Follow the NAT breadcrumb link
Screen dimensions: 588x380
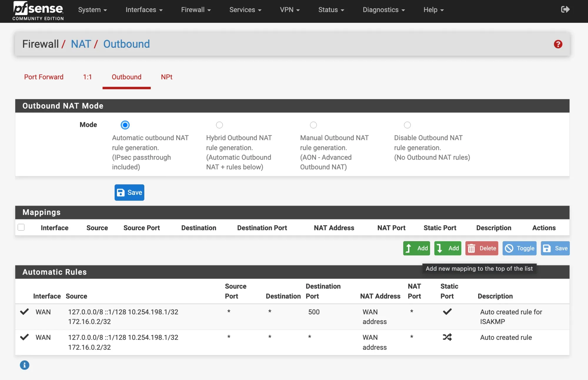point(81,44)
